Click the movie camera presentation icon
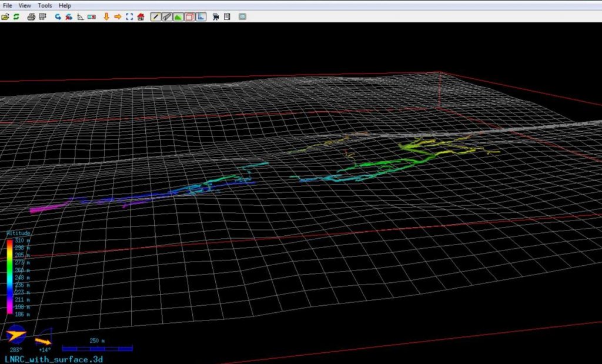 point(216,16)
